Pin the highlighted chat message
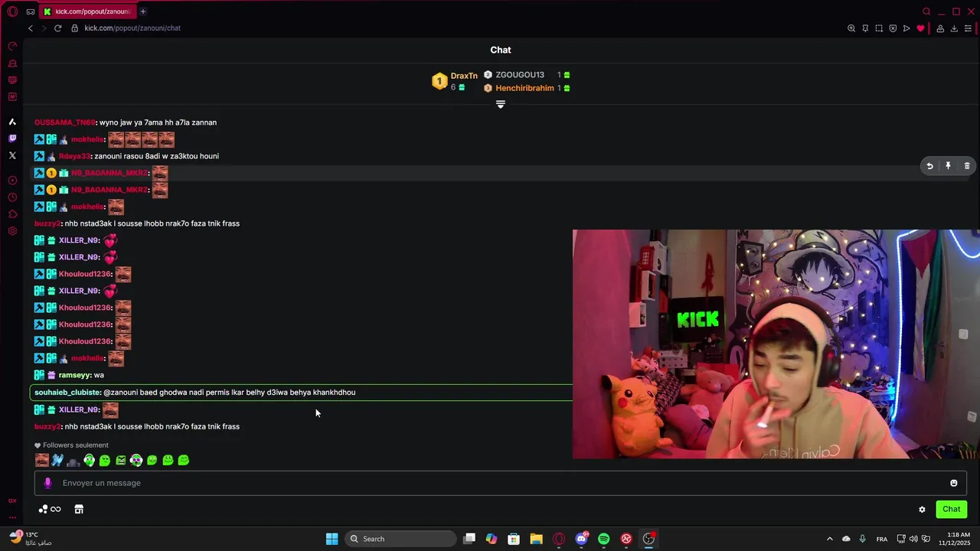The height and width of the screenshot is (551, 980). coord(948,166)
